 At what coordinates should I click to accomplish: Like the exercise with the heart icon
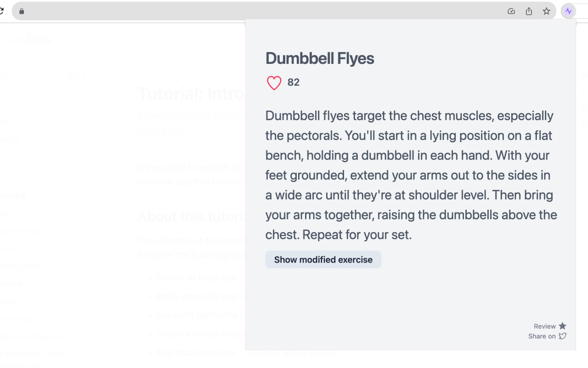click(x=274, y=83)
